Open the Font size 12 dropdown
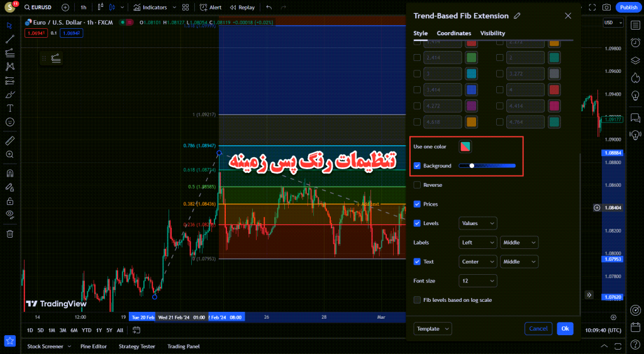 click(x=478, y=281)
